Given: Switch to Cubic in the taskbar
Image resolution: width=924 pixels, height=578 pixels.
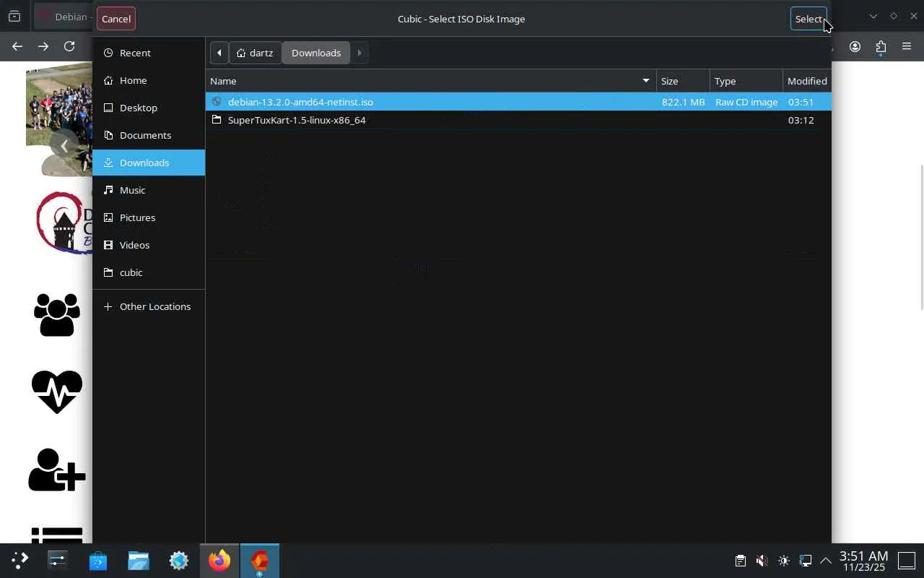Looking at the screenshot, I should 260,560.
